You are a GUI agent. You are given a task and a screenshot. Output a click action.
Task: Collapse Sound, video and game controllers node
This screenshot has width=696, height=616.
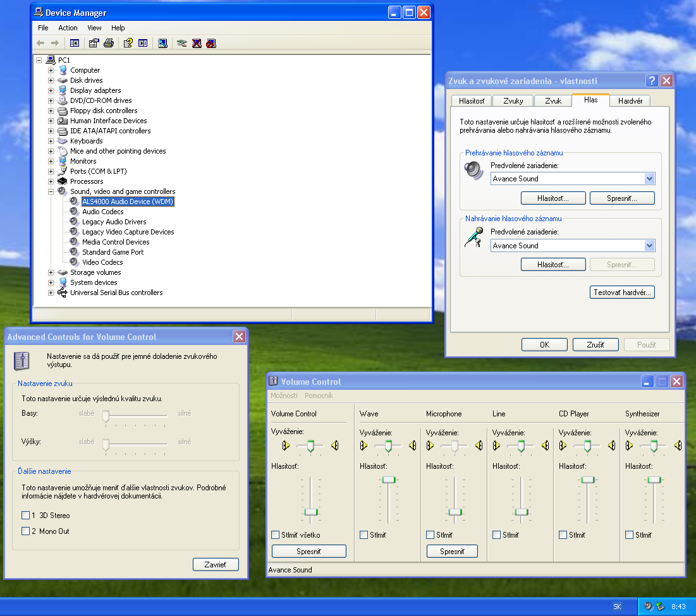(51, 191)
